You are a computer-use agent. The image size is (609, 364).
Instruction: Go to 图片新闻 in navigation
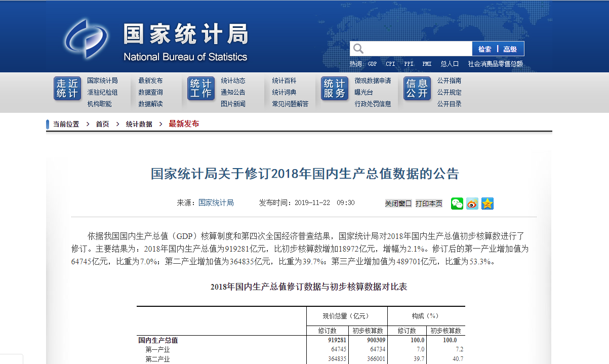tap(233, 104)
